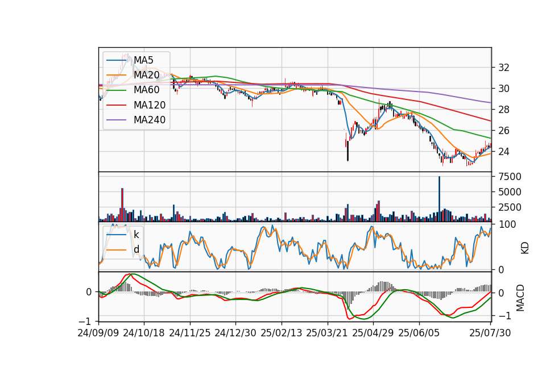Click the 'k' legend entry in KD panel
Image resolution: width=546 pixels, height=392 pixels.
click(136, 235)
